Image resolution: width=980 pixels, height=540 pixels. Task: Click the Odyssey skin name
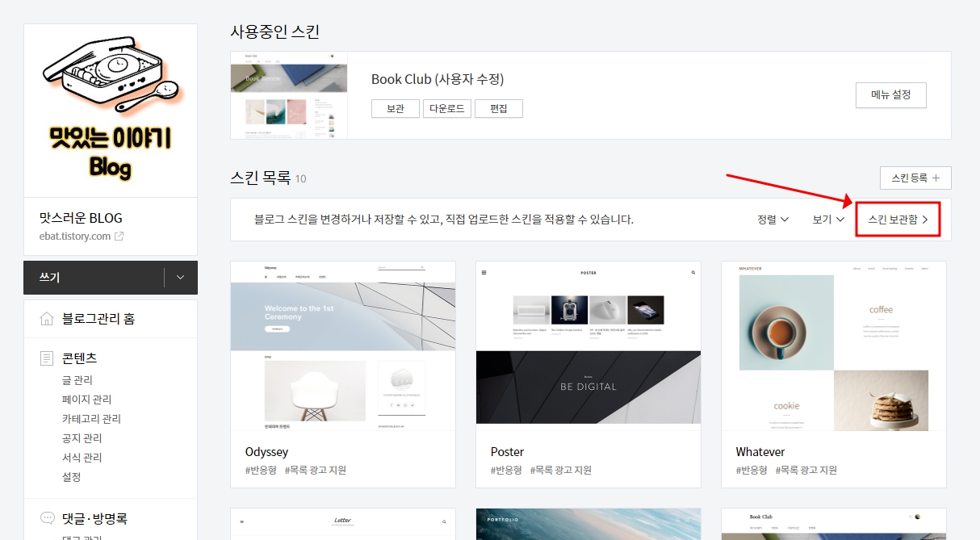266,452
